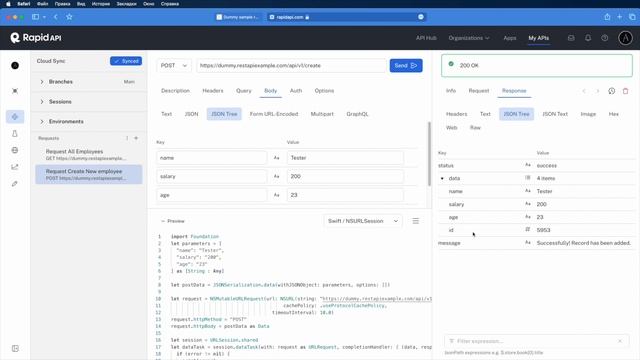Edit the Tester value field
This screenshot has height=360, width=640.
pos(345,158)
